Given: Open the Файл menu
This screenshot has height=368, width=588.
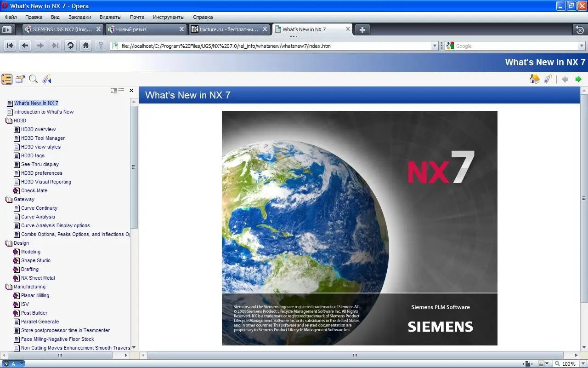Looking at the screenshot, I should 11,17.
